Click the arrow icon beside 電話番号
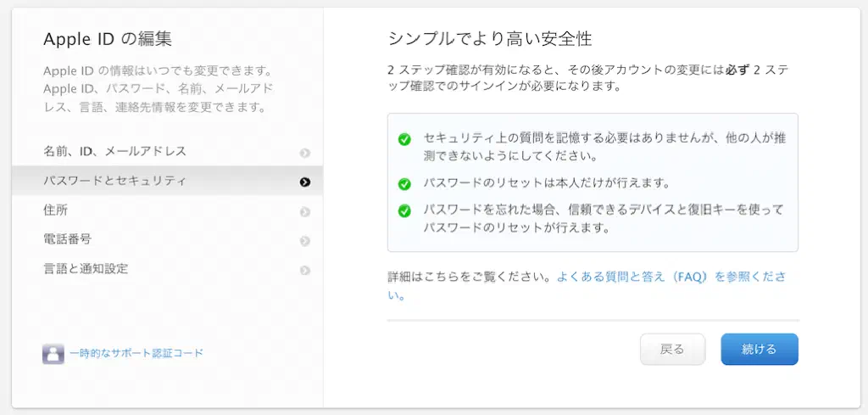Viewport: 868px width, 415px height. [305, 241]
